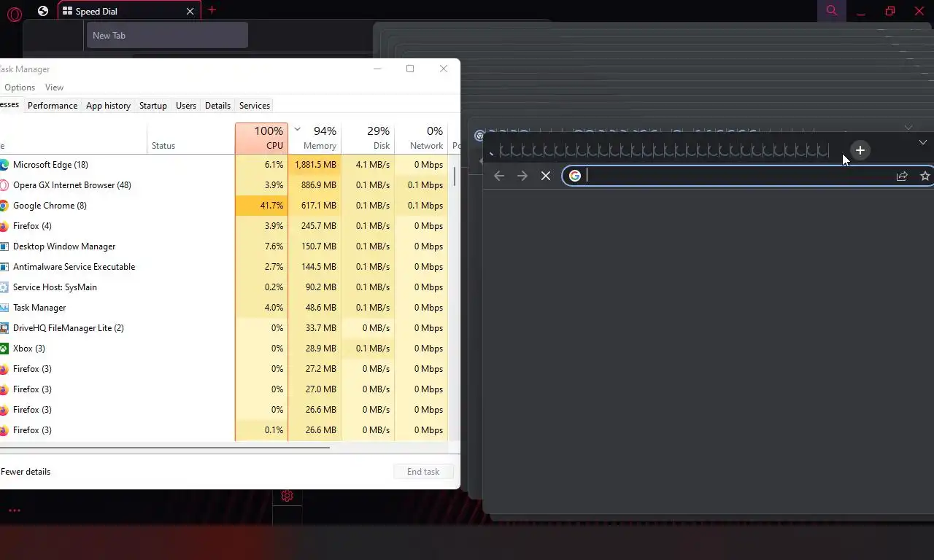Image resolution: width=934 pixels, height=560 pixels.
Task: Click the Task Manager vertical scrollbar
Action: tap(455, 176)
